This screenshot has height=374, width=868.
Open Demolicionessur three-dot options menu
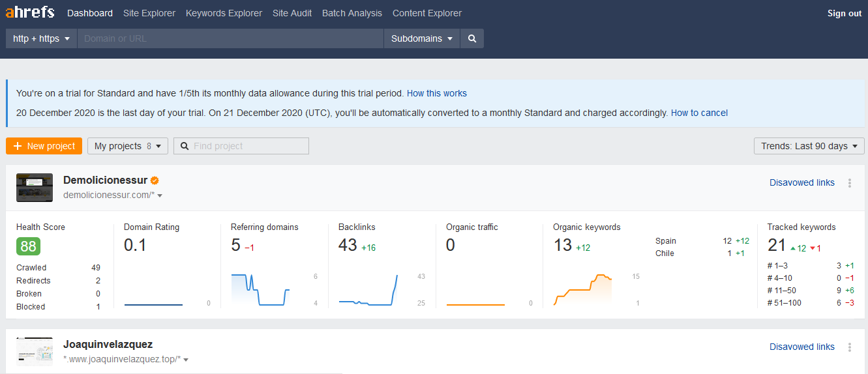[849, 183]
